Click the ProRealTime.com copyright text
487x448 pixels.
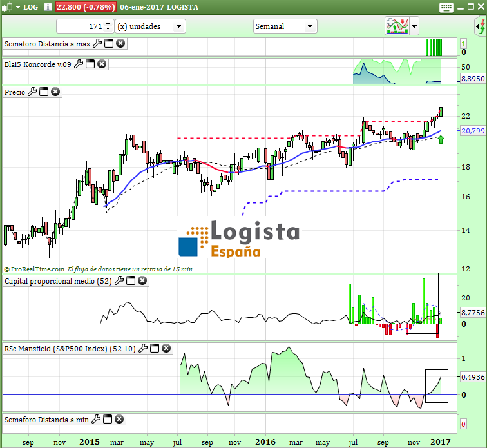[x=34, y=269]
